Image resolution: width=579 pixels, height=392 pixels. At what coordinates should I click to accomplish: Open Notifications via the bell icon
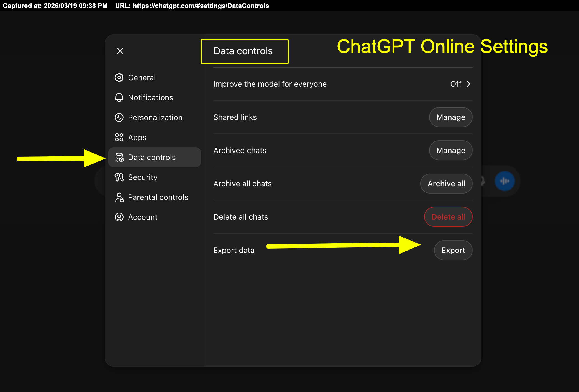(x=119, y=97)
